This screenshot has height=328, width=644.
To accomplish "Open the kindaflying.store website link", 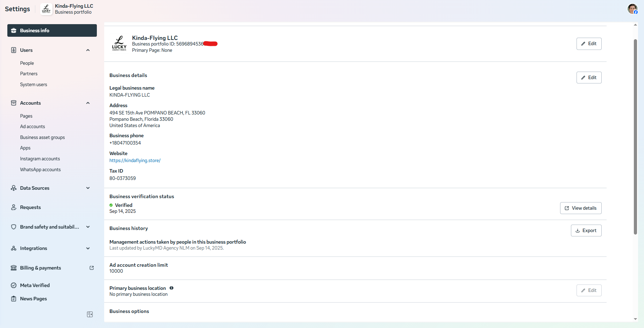I will 135,160.
